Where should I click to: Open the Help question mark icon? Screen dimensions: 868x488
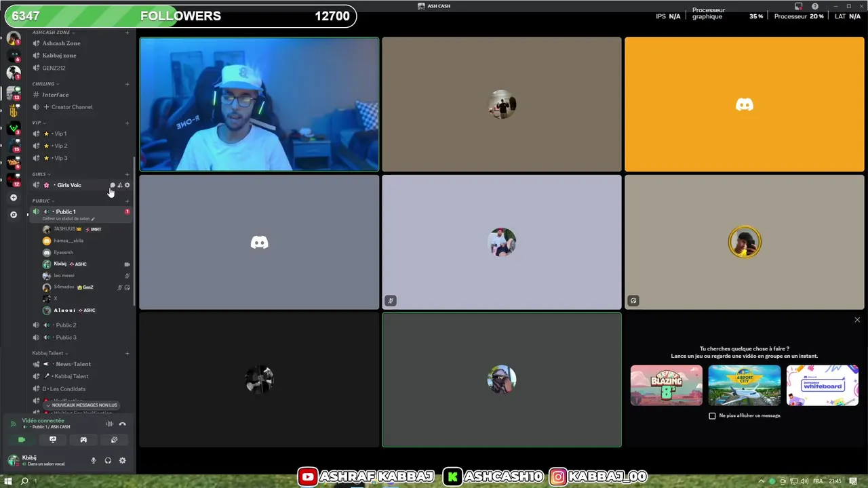(x=815, y=6)
